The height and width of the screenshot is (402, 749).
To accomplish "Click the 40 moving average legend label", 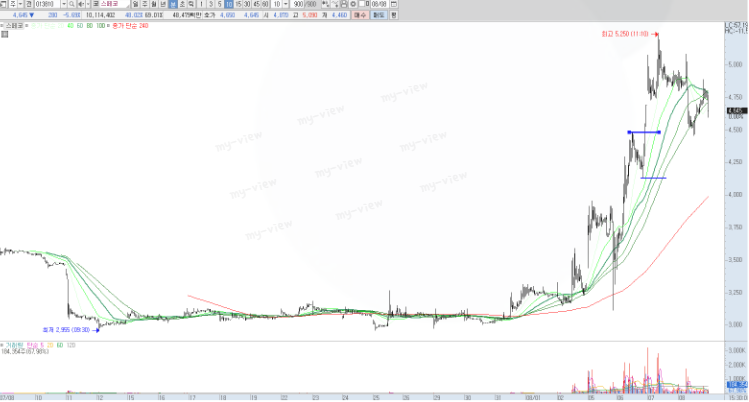I will click(70, 26).
